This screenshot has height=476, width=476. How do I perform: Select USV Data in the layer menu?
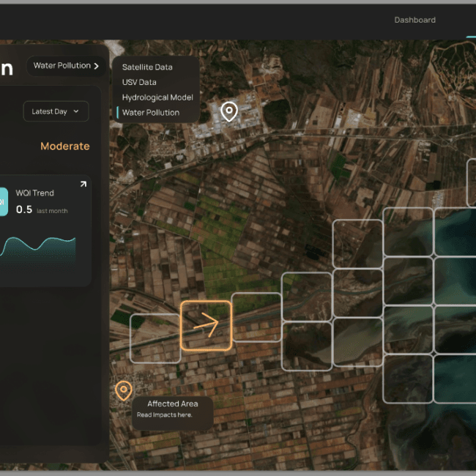(139, 83)
